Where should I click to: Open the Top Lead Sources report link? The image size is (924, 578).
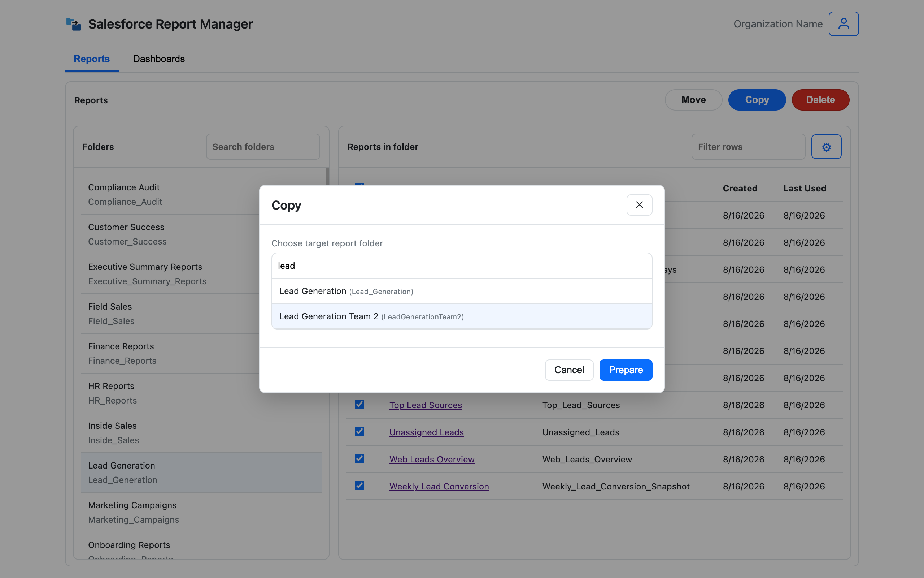[425, 405]
